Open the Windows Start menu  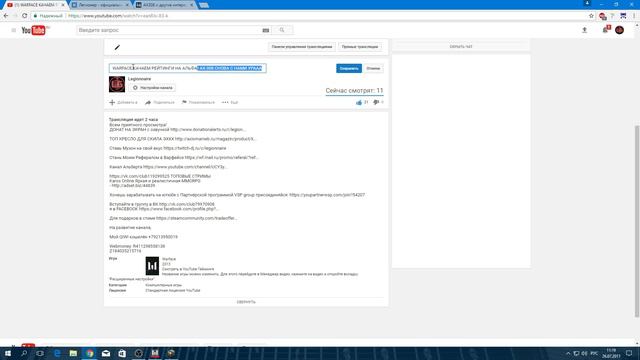coord(7,353)
